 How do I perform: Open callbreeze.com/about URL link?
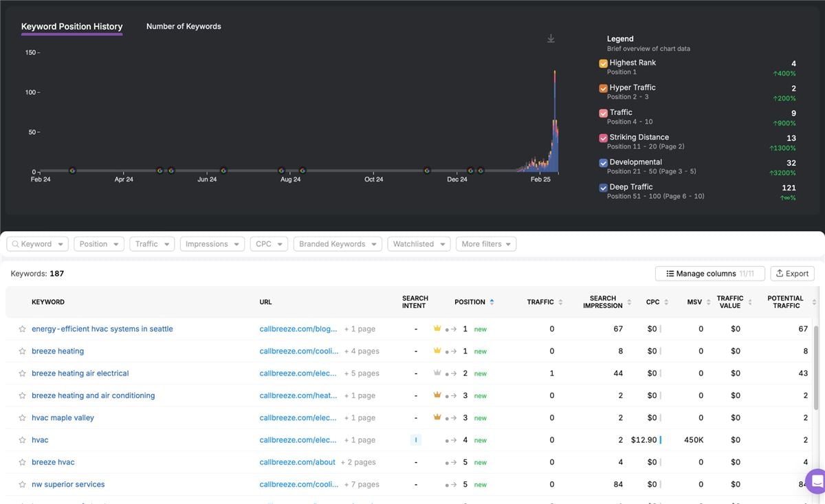(x=298, y=462)
